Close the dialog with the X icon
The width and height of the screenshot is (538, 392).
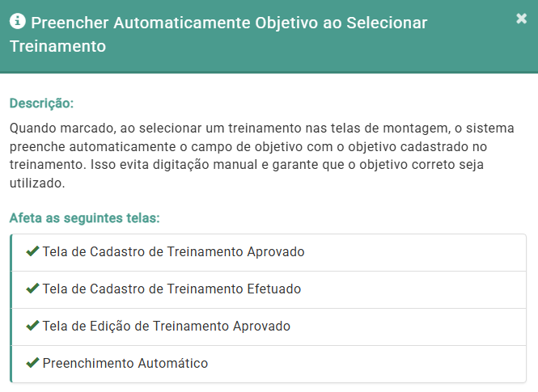pos(521,19)
